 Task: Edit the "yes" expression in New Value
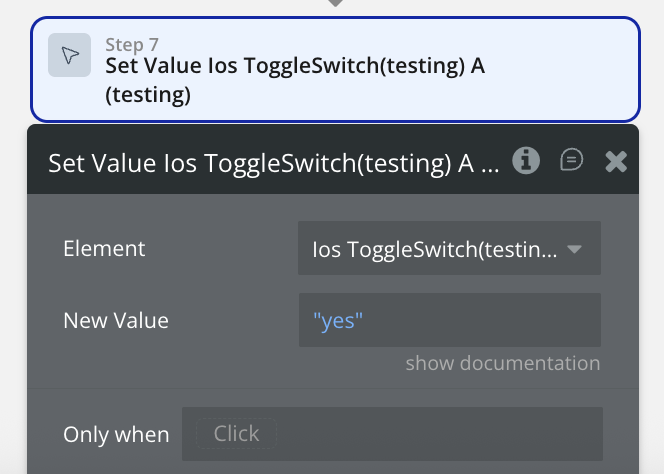337,321
